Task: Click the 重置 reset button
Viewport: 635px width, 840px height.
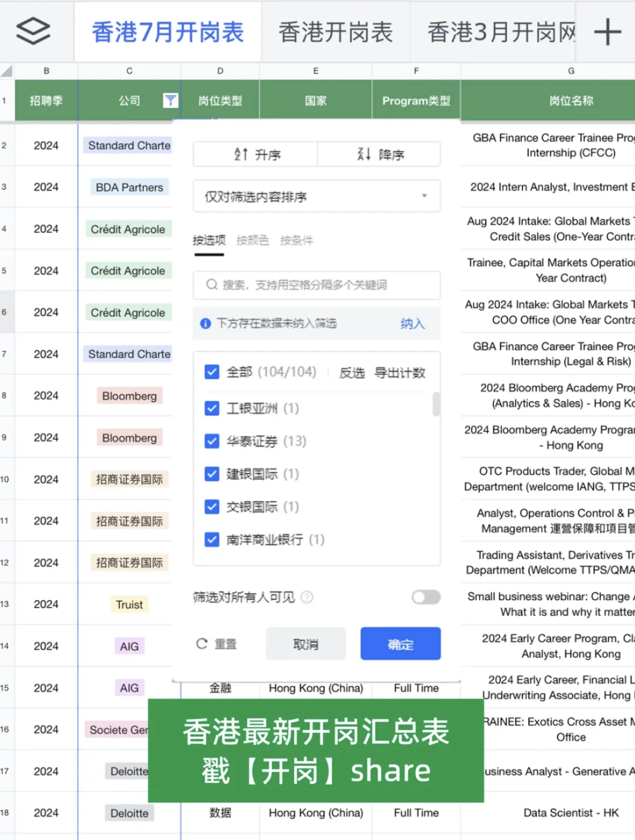Action: click(x=216, y=644)
